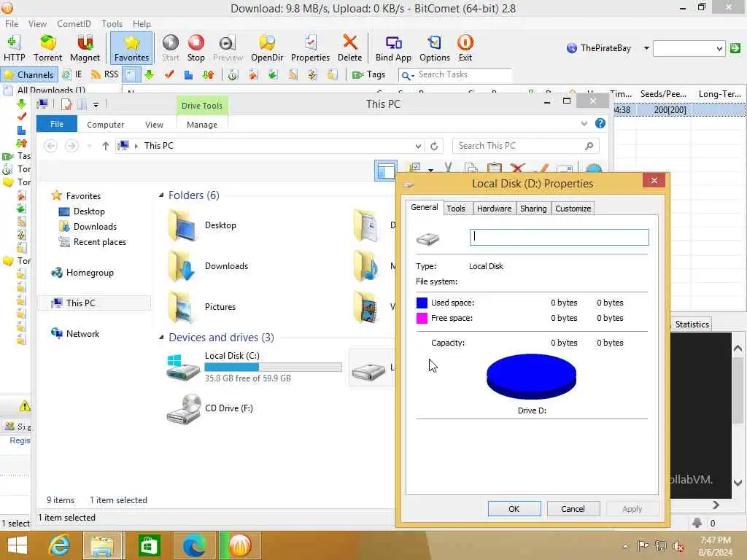
Task: Open File Explorer from the taskbar
Action: (x=103, y=545)
